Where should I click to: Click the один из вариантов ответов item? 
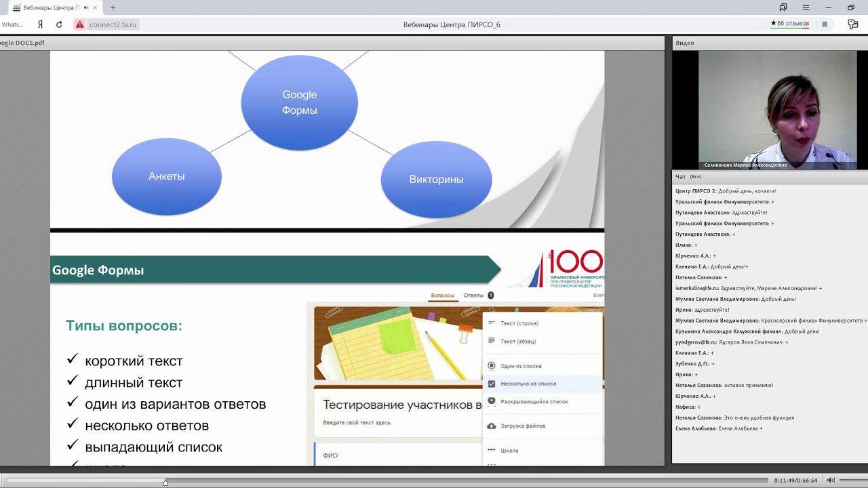click(175, 405)
